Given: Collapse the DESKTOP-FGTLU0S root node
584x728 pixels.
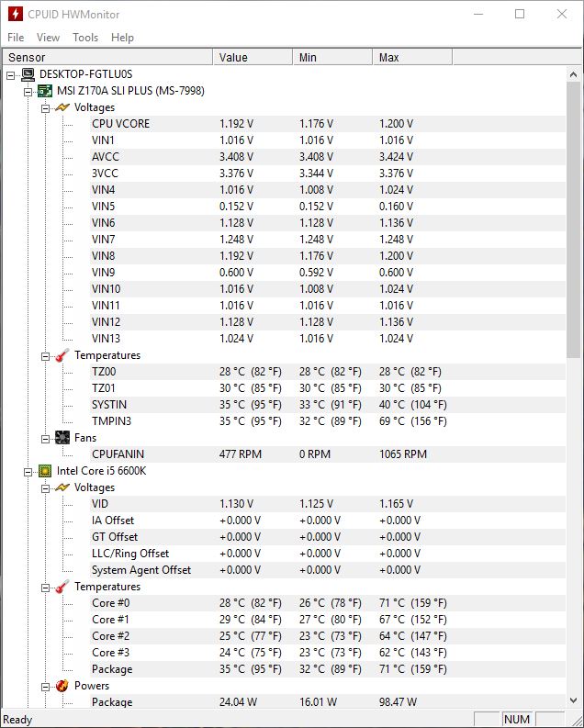Looking at the screenshot, I should [11, 75].
